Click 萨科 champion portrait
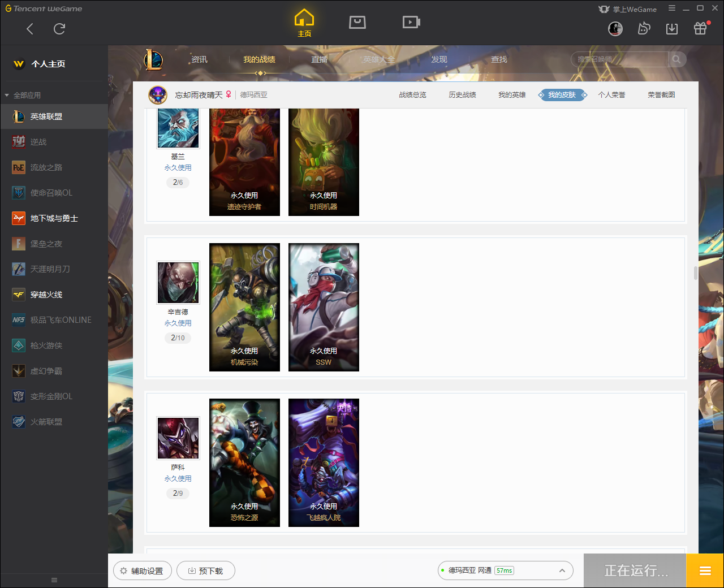 coord(178,438)
